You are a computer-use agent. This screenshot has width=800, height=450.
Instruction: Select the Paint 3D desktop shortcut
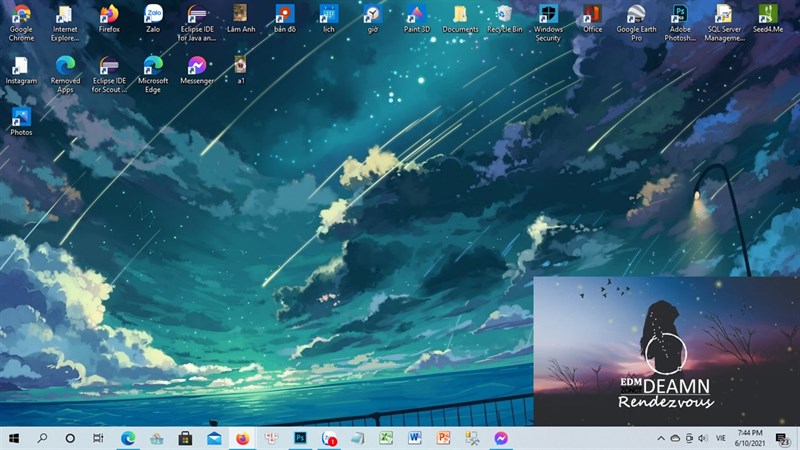[416, 19]
